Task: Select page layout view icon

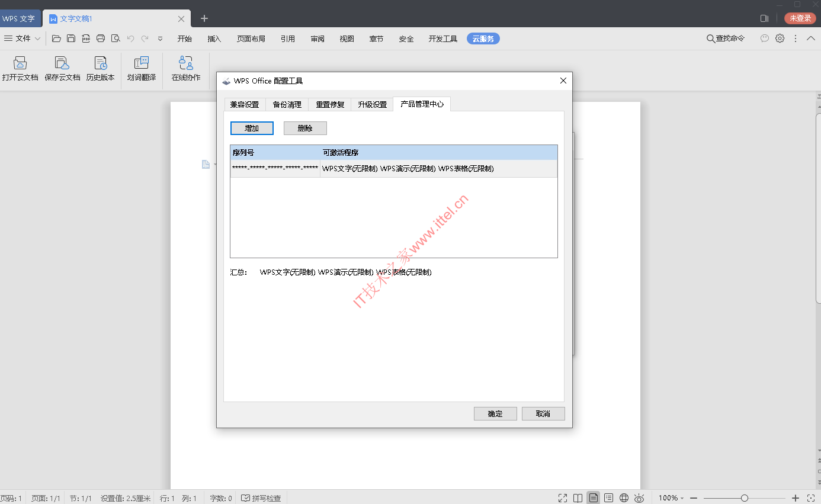Action: [x=593, y=498]
